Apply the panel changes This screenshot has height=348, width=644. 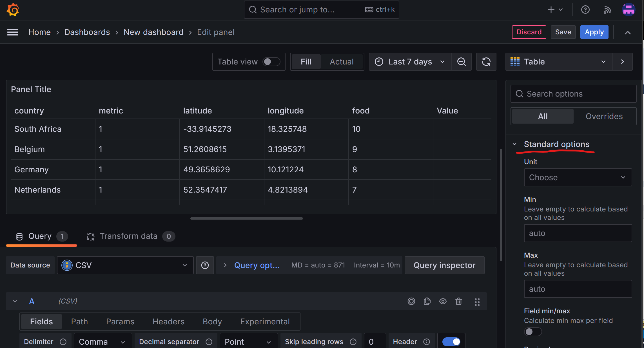594,32
